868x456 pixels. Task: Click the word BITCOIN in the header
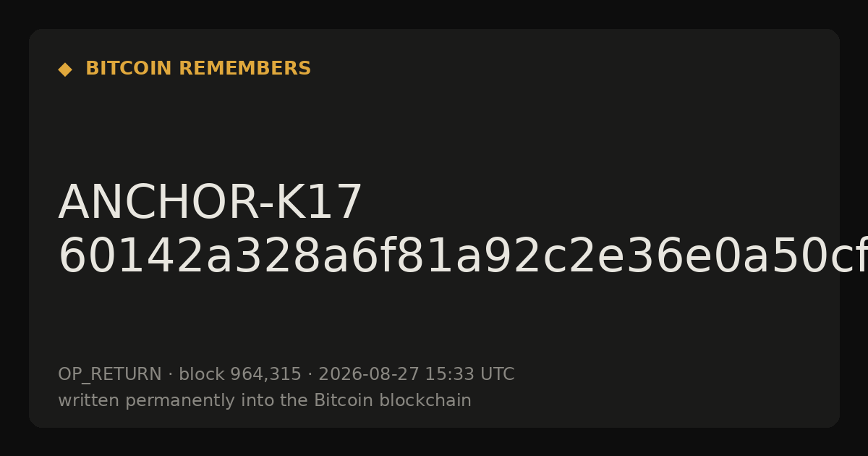(129, 69)
